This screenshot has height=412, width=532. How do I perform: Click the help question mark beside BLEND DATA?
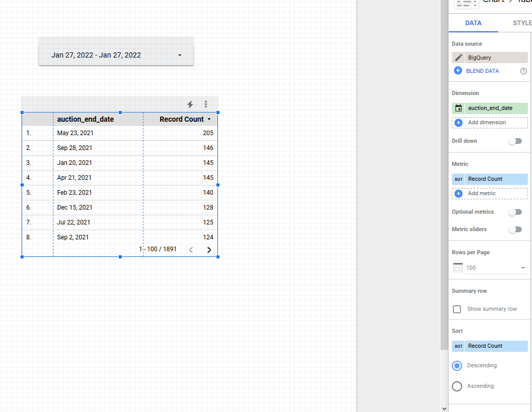coord(523,70)
